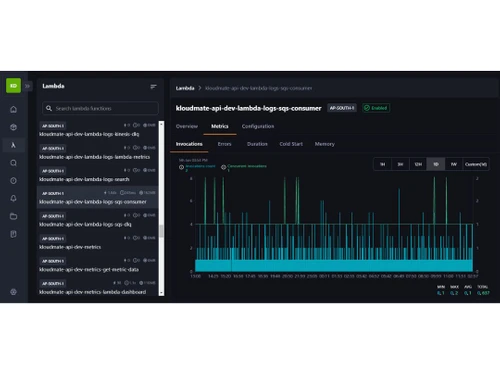Viewport: 500px width, 375px height.
Task: Click the Search lambda functions field
Action: click(100, 108)
